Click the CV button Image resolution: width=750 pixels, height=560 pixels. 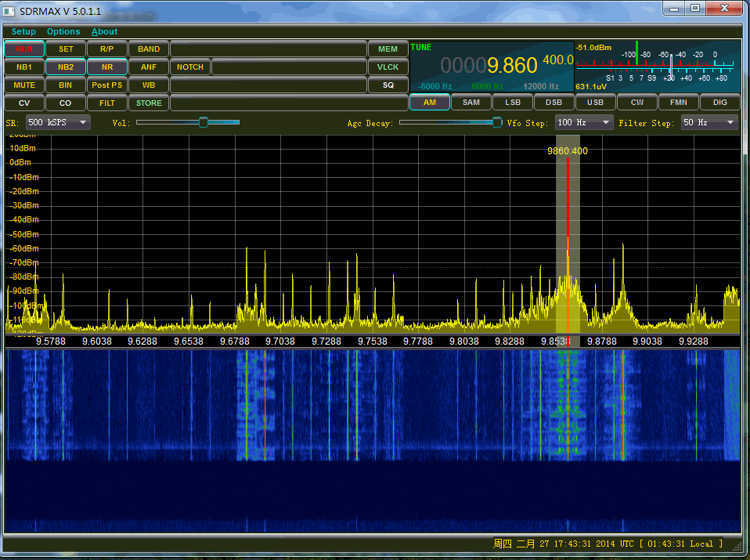(x=24, y=103)
